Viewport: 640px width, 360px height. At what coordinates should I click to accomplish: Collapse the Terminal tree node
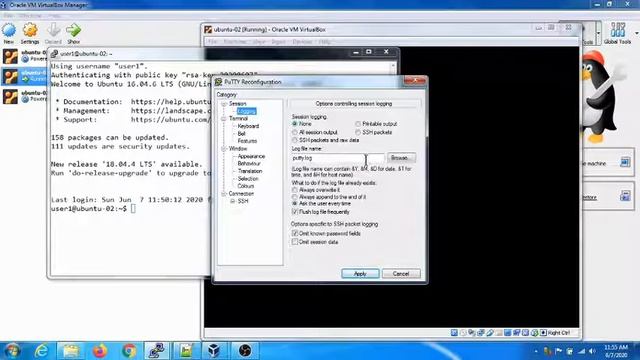(224, 119)
